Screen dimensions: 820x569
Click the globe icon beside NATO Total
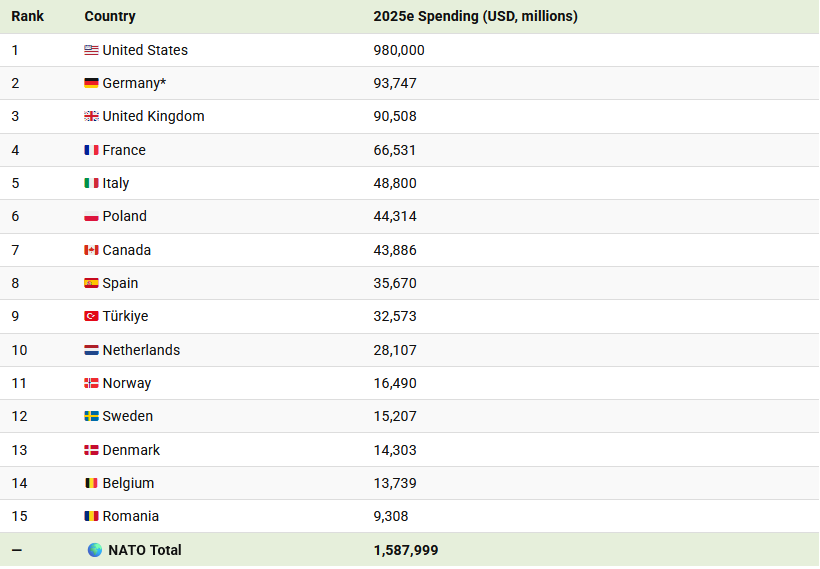click(95, 550)
